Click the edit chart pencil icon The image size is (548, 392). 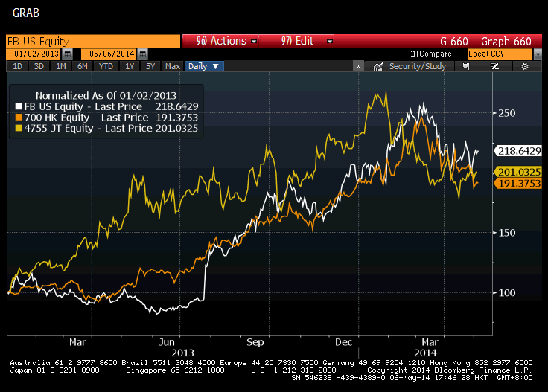tap(494, 66)
